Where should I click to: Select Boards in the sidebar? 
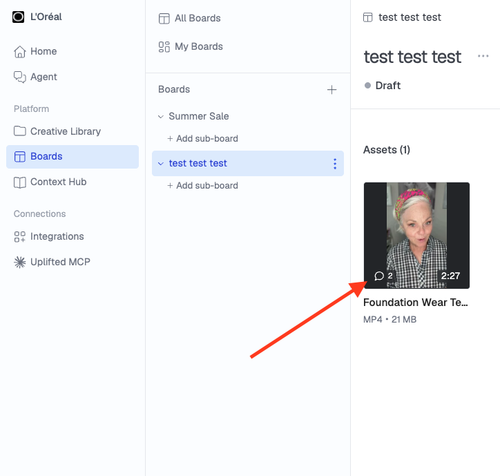(x=72, y=156)
